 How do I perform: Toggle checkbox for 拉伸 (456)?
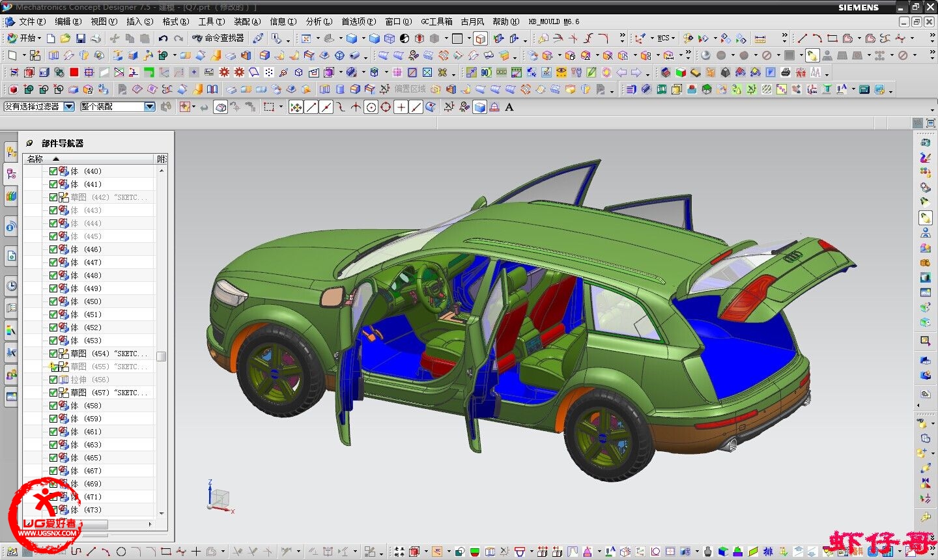tap(53, 380)
